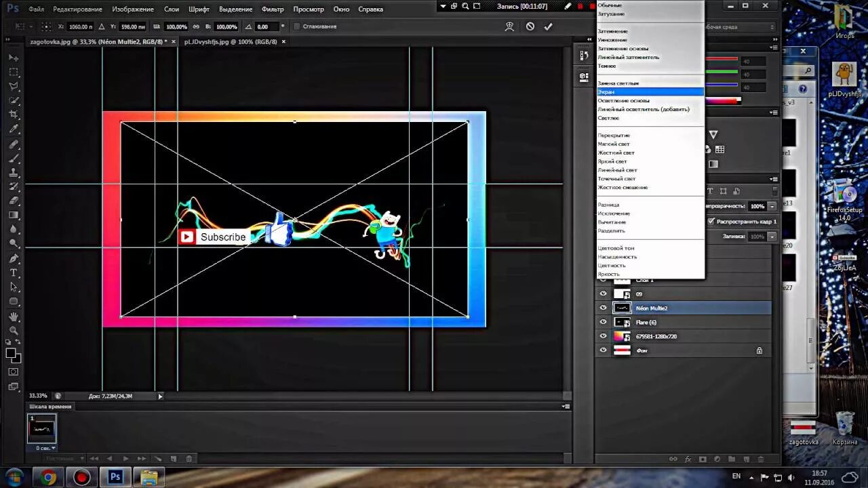Click the Windows Start button
Viewport: 868px width, 488px height.
point(14,476)
